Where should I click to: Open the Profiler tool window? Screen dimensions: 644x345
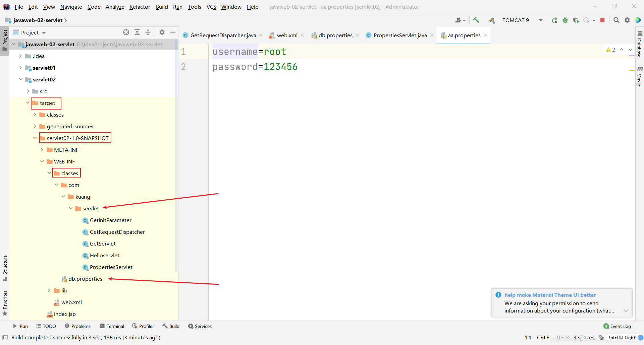(x=143, y=326)
